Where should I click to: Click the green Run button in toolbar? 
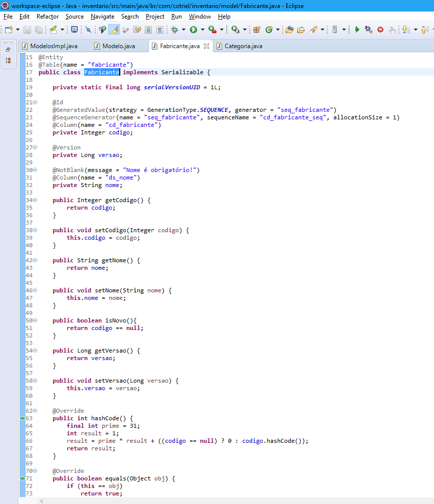(x=193, y=30)
